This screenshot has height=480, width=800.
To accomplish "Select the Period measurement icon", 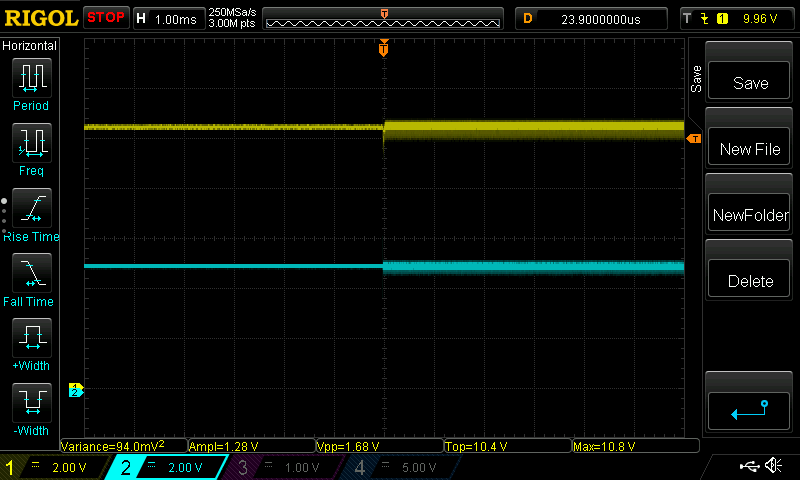I will pos(32,78).
